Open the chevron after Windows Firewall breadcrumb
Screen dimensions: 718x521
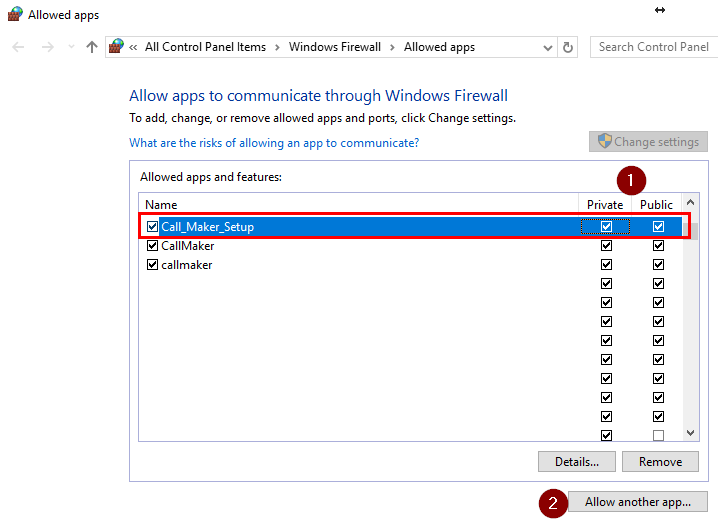(x=392, y=47)
